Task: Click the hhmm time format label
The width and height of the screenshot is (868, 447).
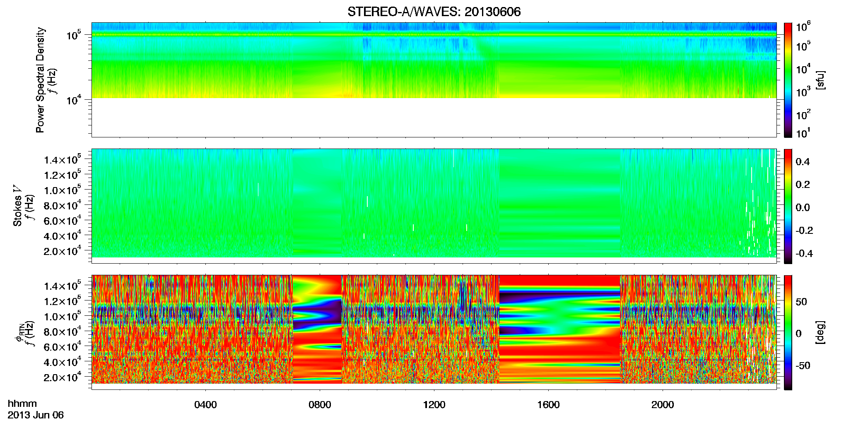Action: pyautogui.click(x=22, y=404)
